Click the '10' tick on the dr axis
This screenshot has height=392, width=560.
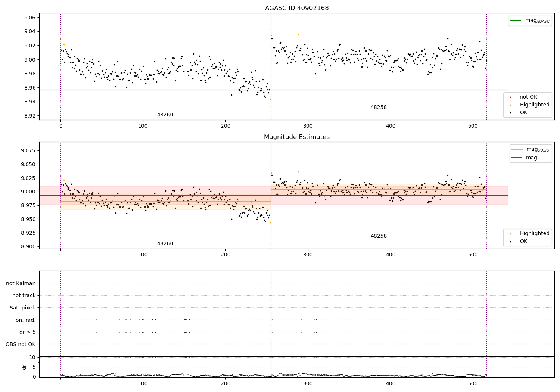point(32,357)
